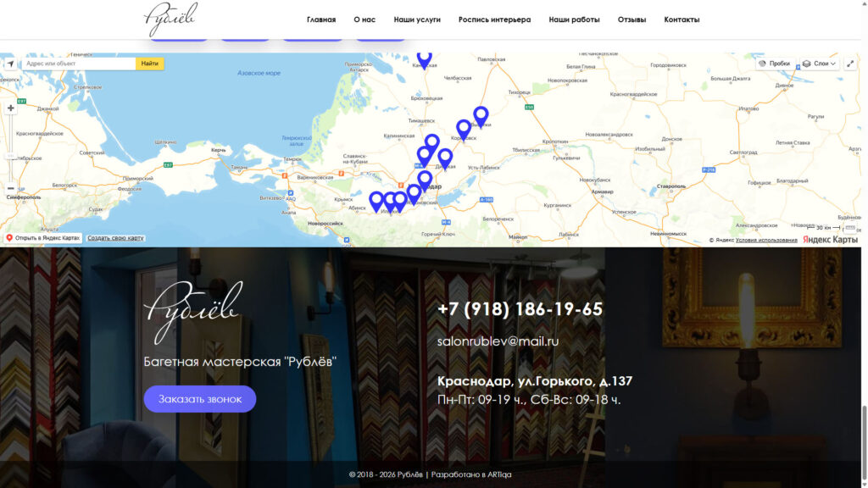Open the ruler measurement tool on map
This screenshot has width=868, height=488.
pyautogui.click(x=850, y=228)
